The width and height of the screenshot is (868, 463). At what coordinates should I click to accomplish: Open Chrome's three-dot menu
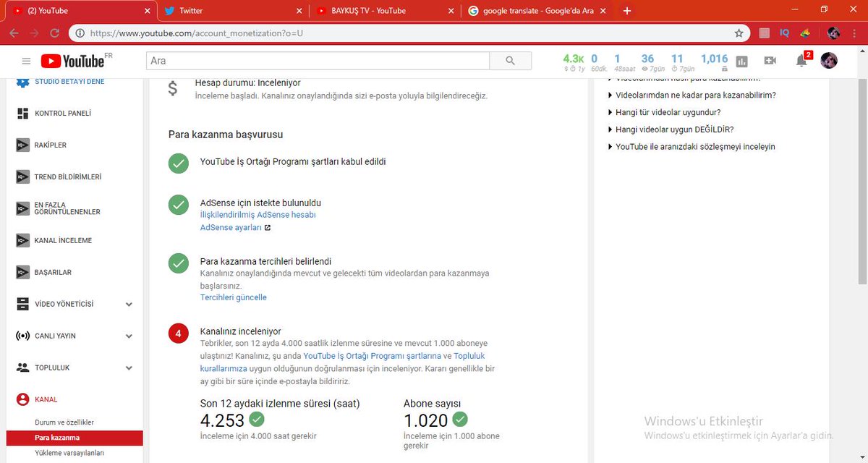tap(855, 33)
